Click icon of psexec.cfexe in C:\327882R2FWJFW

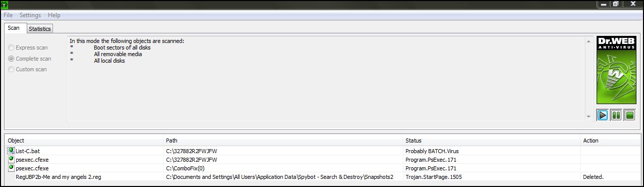coord(11,159)
